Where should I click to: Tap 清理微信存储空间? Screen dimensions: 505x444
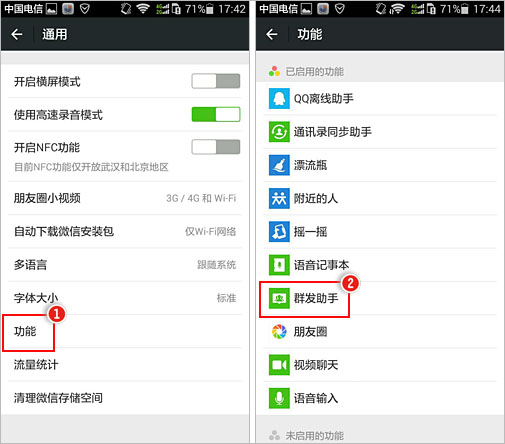click(125, 398)
